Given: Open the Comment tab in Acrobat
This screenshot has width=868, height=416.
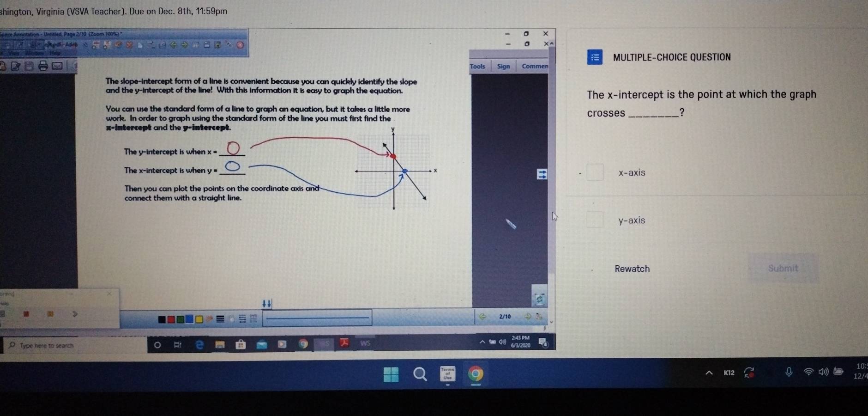Looking at the screenshot, I should [535, 66].
